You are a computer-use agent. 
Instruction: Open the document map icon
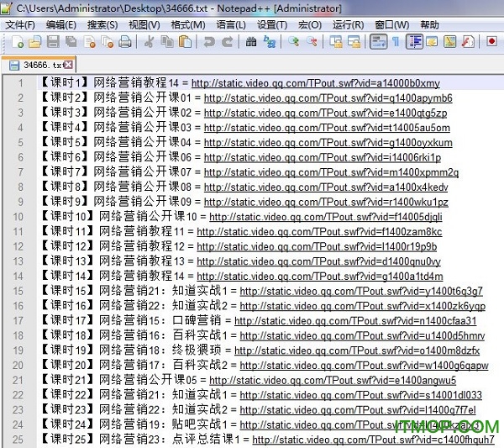click(449, 42)
